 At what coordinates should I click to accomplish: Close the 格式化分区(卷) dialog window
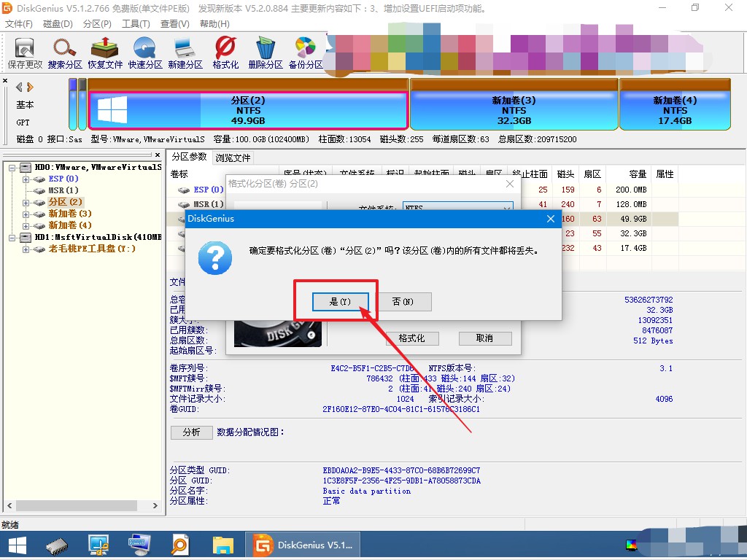click(510, 184)
